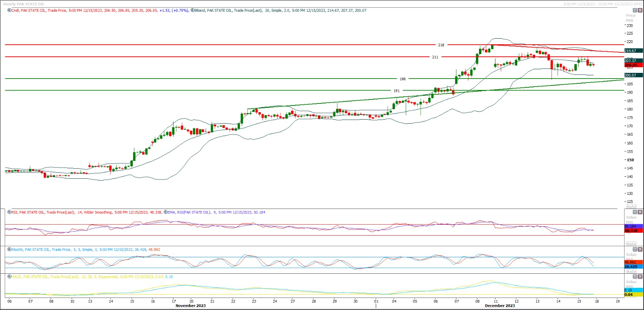Viewport: 644px width, 310px height.
Task: Close the main price chart pane
Action: tap(640, 10)
